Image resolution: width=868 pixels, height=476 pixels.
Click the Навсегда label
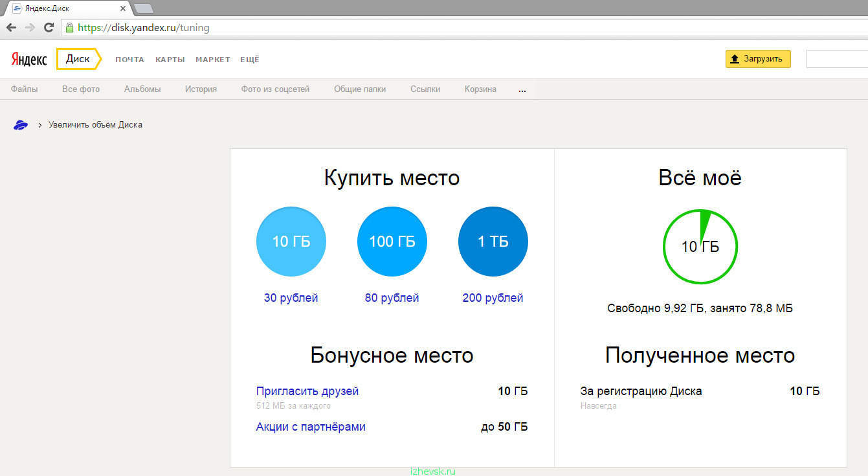pos(599,406)
